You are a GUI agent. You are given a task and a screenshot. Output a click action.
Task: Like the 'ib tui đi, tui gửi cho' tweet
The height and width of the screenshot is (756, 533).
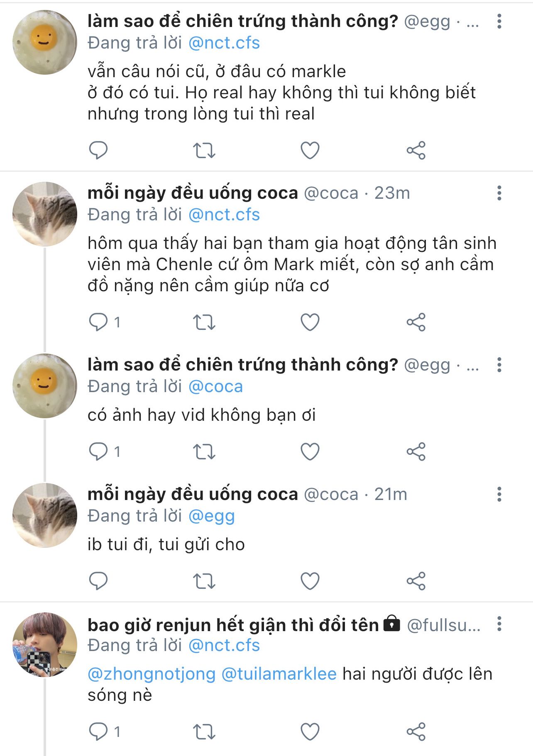310,581
